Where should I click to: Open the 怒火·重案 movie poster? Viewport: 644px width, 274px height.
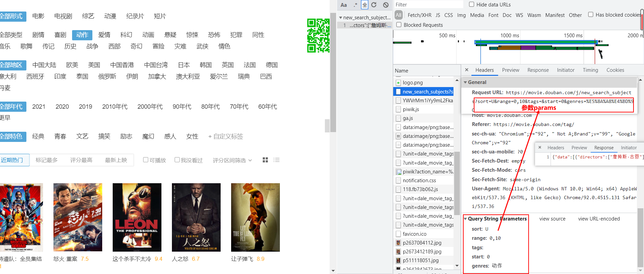[x=78, y=217]
